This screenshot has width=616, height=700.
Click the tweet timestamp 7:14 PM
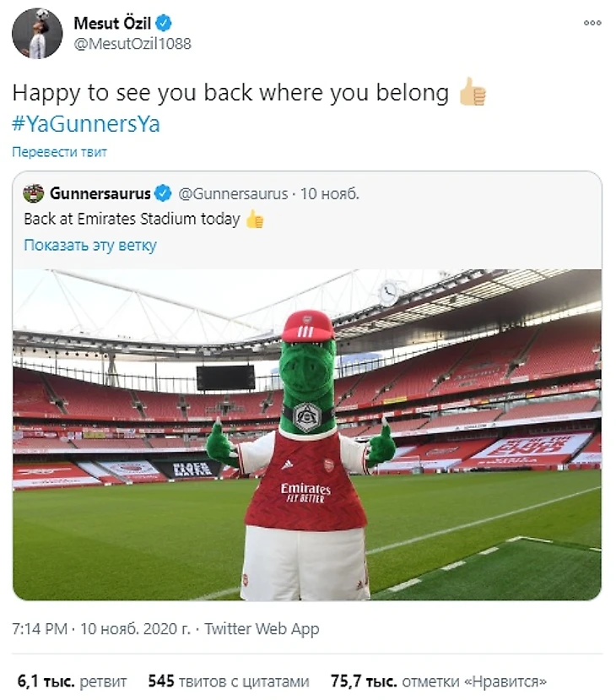pos(40,629)
